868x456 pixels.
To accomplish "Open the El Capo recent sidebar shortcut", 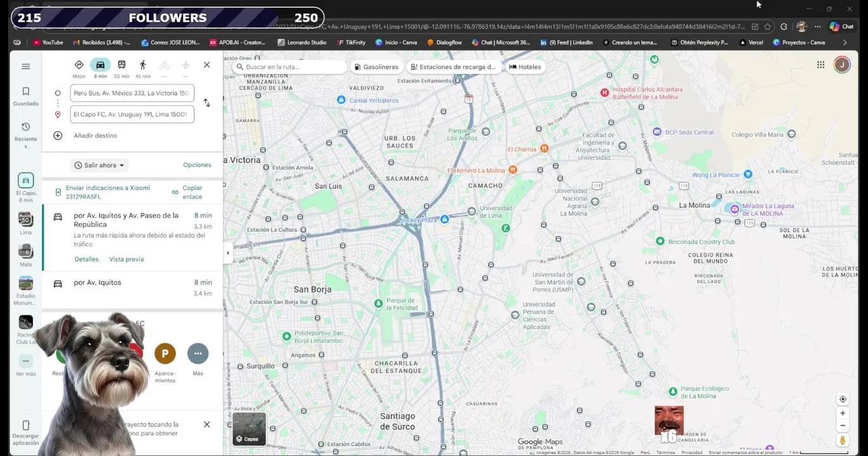I will click(x=26, y=187).
